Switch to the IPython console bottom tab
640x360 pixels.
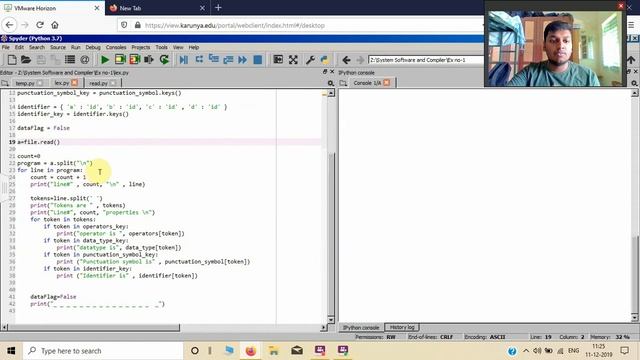361,327
